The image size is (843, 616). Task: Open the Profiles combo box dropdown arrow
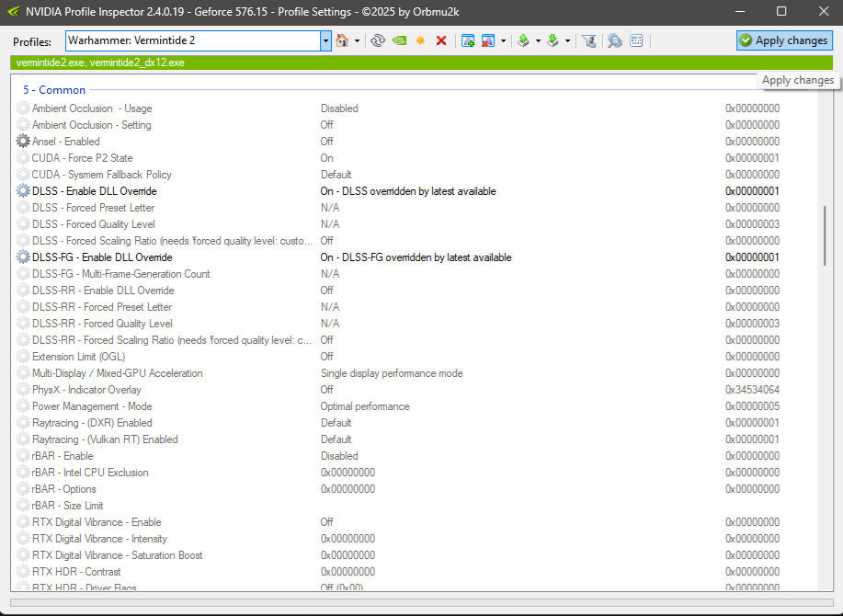click(x=325, y=40)
